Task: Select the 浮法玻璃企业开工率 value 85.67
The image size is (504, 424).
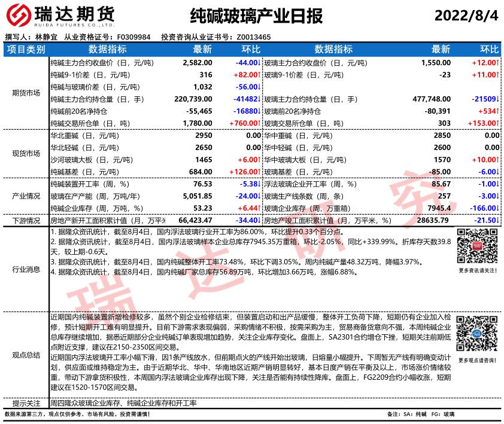Action: pyautogui.click(x=439, y=184)
